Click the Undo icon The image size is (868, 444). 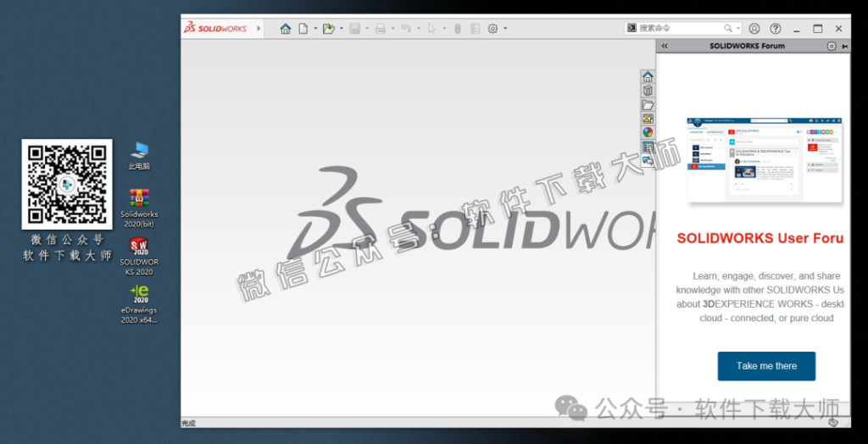[406, 29]
